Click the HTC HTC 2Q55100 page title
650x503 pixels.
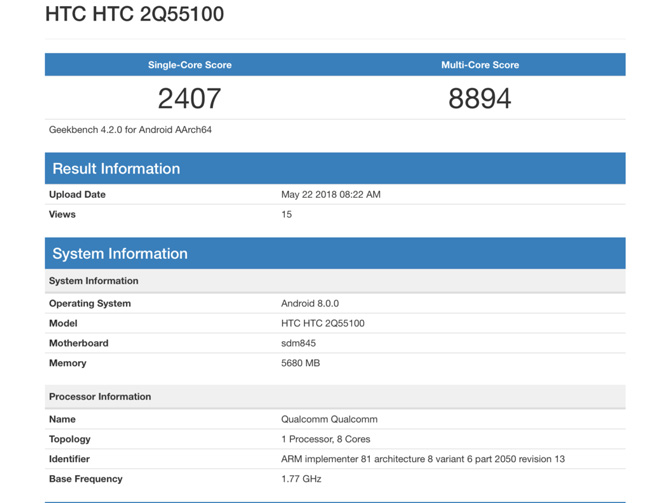click(134, 14)
